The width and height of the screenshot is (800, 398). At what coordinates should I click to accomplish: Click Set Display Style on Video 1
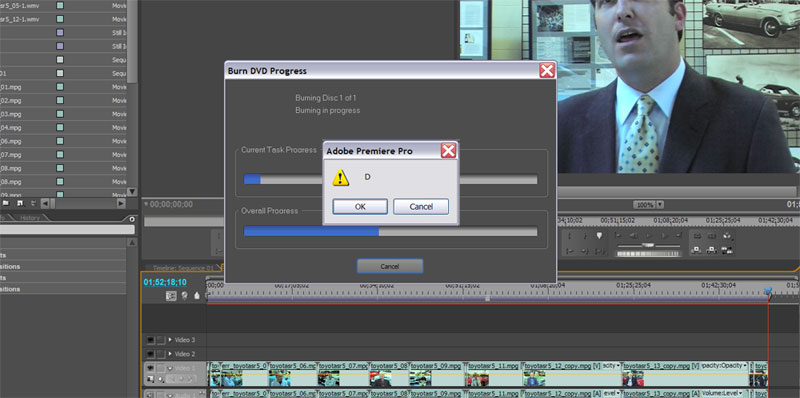[151, 379]
